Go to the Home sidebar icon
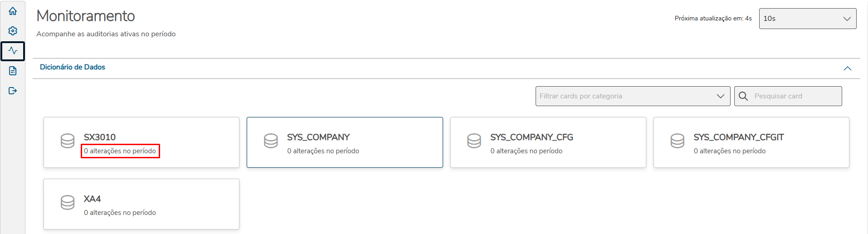The height and width of the screenshot is (234, 868). coord(13,11)
